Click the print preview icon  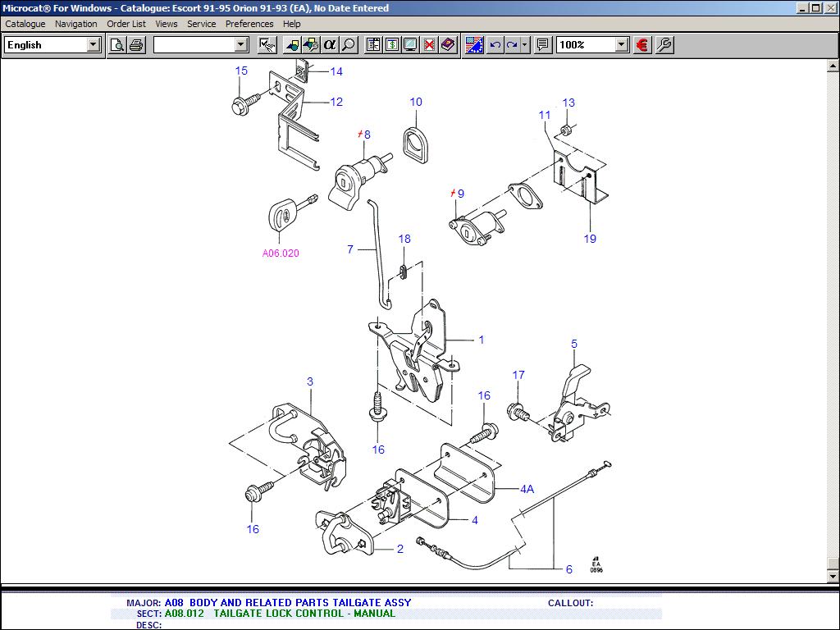pyautogui.click(x=117, y=44)
